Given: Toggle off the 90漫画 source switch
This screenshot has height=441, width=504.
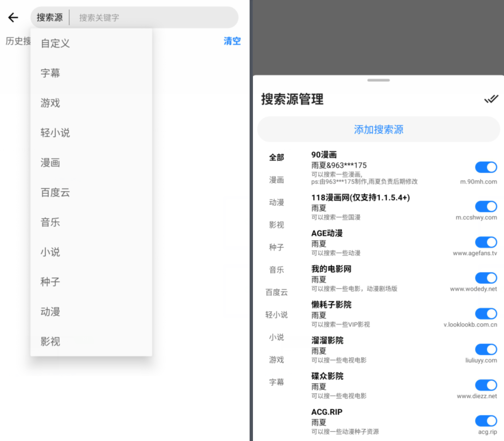Looking at the screenshot, I should pos(486,167).
